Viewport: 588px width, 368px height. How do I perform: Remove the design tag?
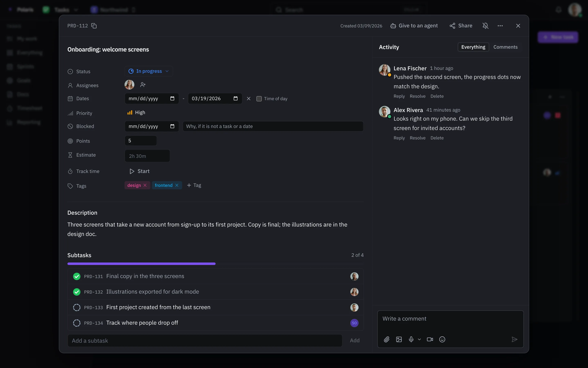145,185
